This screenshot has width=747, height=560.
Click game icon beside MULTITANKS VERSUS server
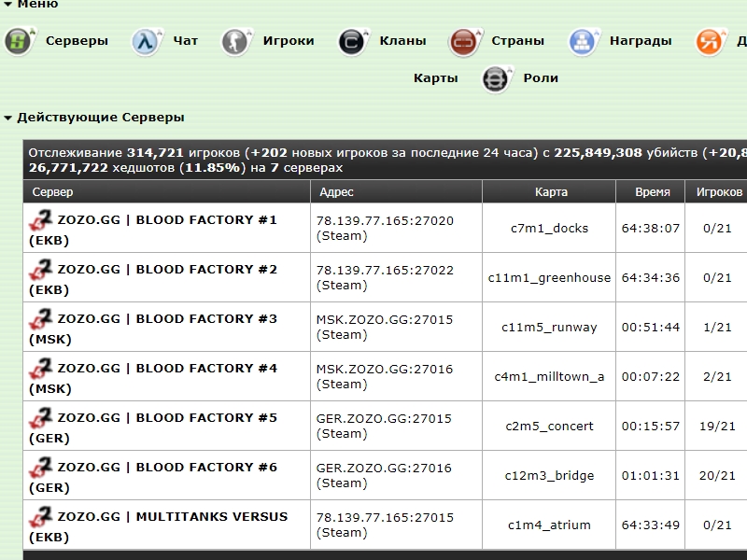[41, 517]
